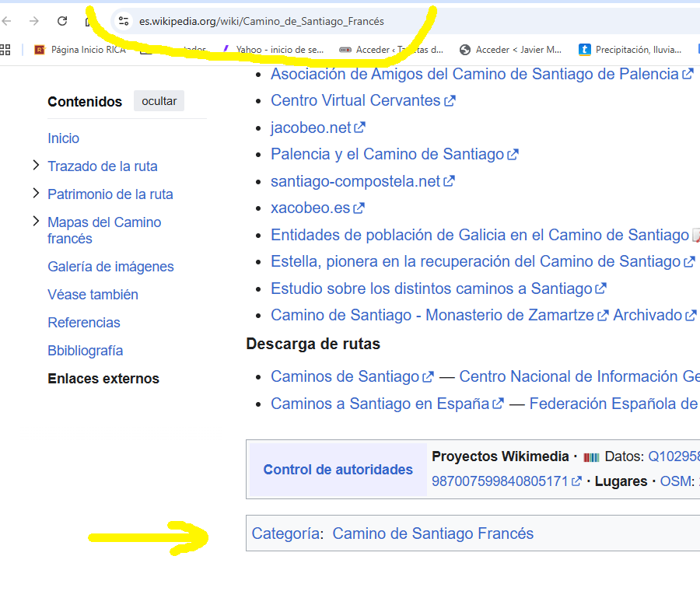Click the browser forward arrow

(x=34, y=21)
